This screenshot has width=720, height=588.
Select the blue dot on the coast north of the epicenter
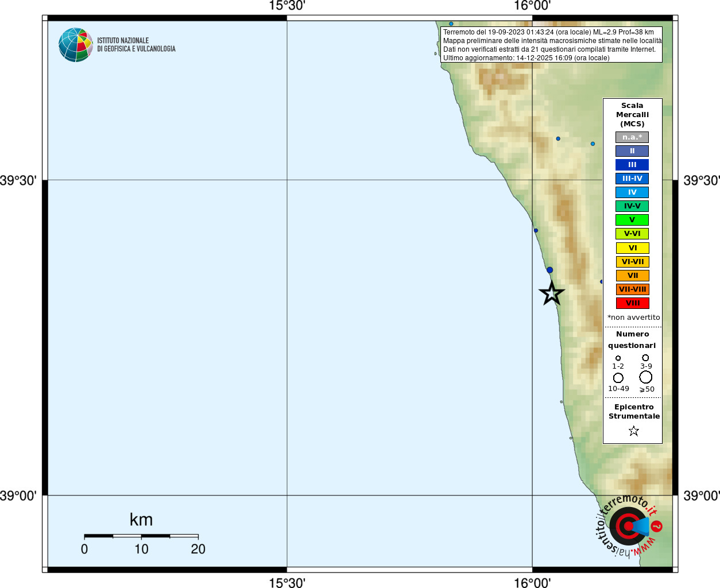(536, 230)
